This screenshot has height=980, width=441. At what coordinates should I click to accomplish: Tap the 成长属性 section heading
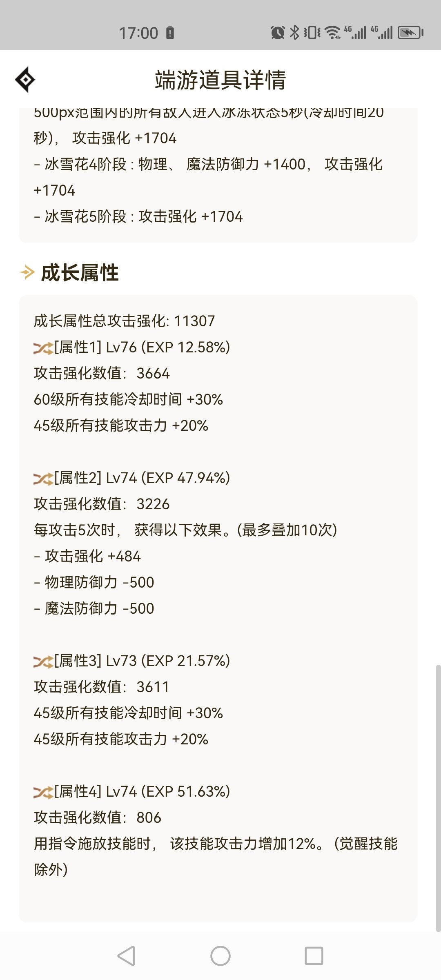(x=80, y=272)
